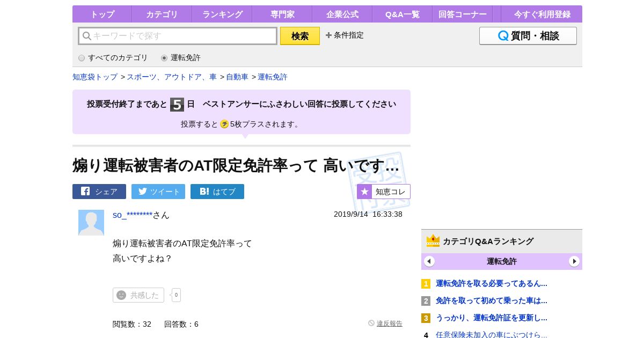644x338 pixels.
Task: Open 自動車 breadcrumb link
Action: [x=237, y=77]
